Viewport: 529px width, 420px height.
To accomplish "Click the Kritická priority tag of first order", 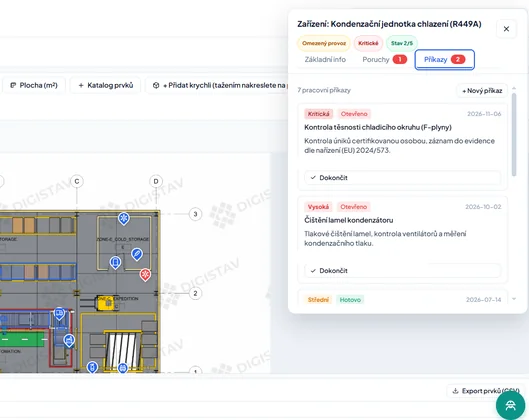I will point(318,114).
